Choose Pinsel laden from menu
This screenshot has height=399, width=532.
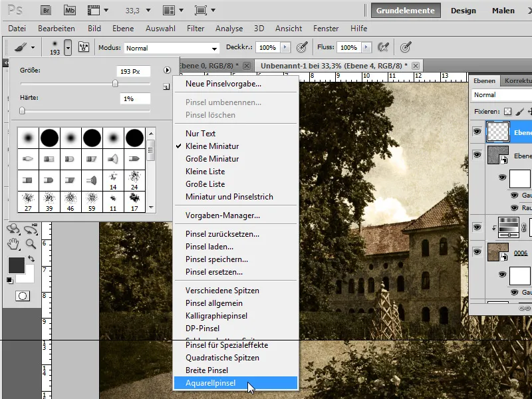235,247
